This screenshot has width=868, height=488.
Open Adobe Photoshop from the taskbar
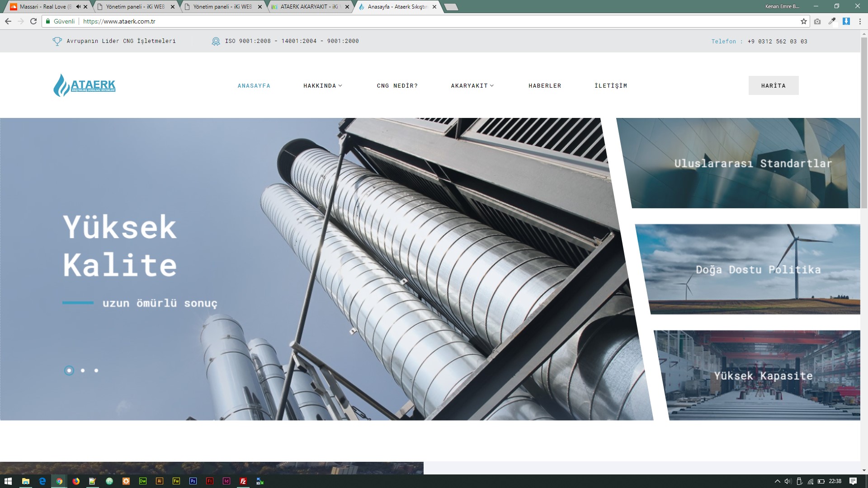click(193, 481)
